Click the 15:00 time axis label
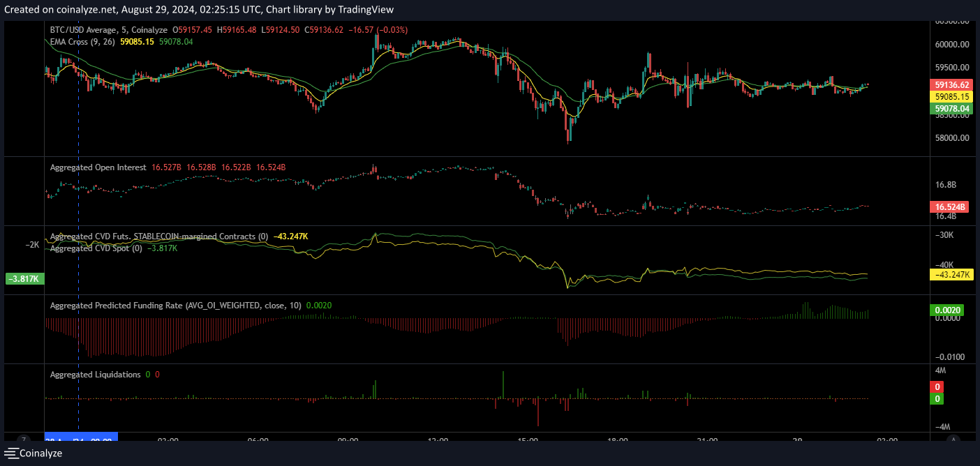The image size is (980, 466). point(528,440)
